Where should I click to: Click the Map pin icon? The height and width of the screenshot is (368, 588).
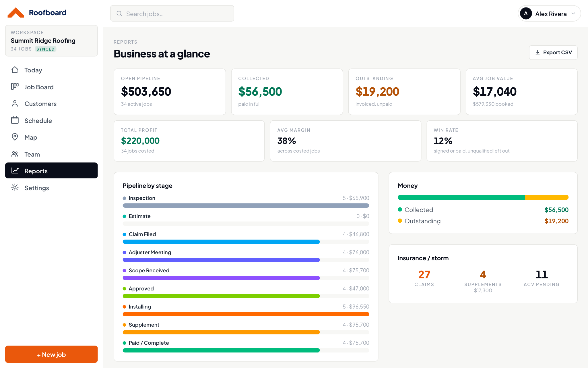(x=15, y=137)
